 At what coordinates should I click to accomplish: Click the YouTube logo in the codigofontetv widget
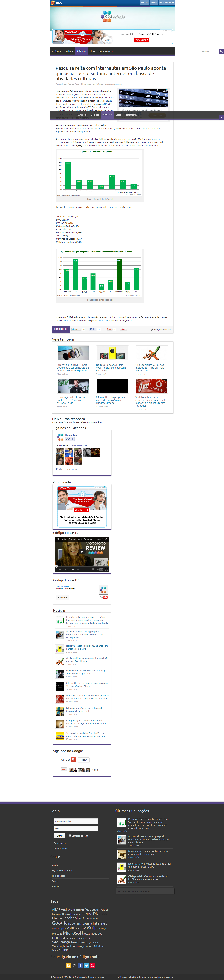(104, 597)
